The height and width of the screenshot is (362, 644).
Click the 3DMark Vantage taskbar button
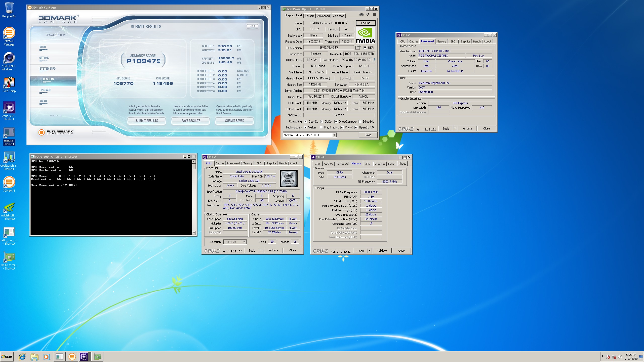pyautogui.click(x=72, y=356)
